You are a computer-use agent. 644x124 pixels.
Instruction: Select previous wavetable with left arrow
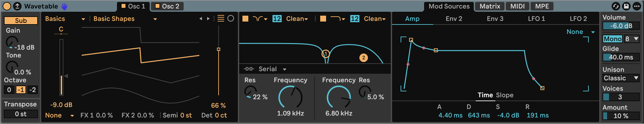201,19
